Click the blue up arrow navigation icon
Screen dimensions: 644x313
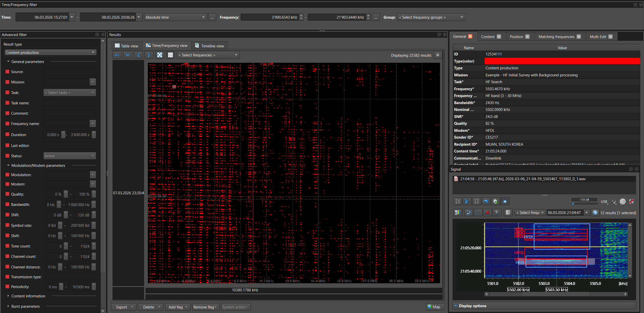click(117, 55)
